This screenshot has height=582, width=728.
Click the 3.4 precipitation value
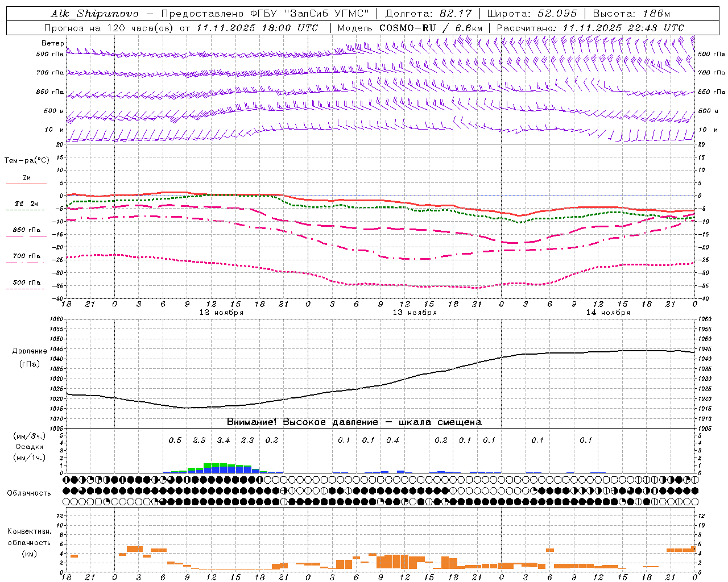coord(224,440)
